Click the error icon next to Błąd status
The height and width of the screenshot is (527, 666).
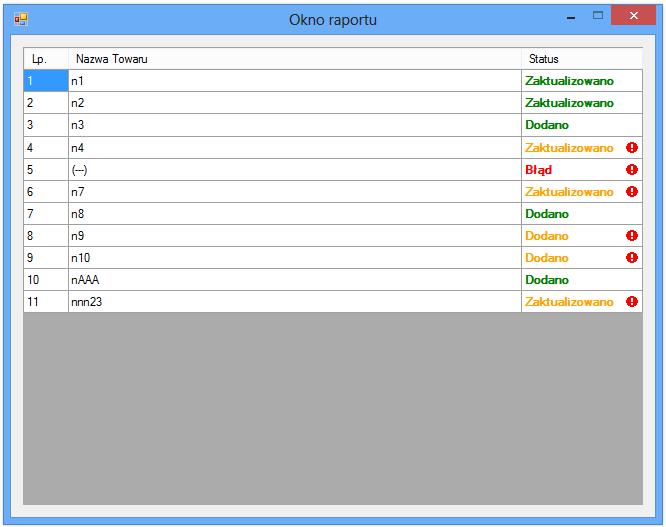(631, 170)
